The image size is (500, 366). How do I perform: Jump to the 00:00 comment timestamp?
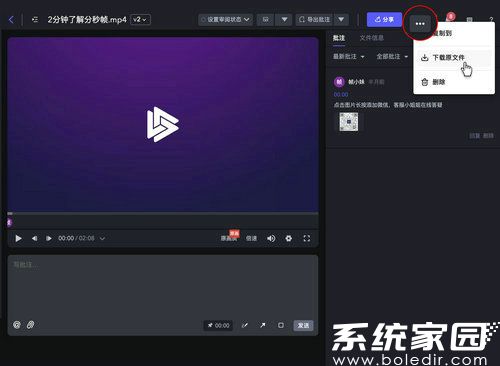(x=341, y=95)
